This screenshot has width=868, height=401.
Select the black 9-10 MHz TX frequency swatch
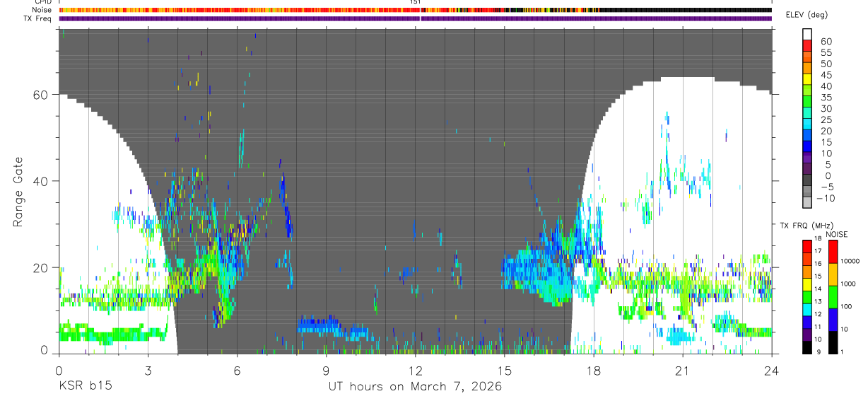tap(807, 347)
